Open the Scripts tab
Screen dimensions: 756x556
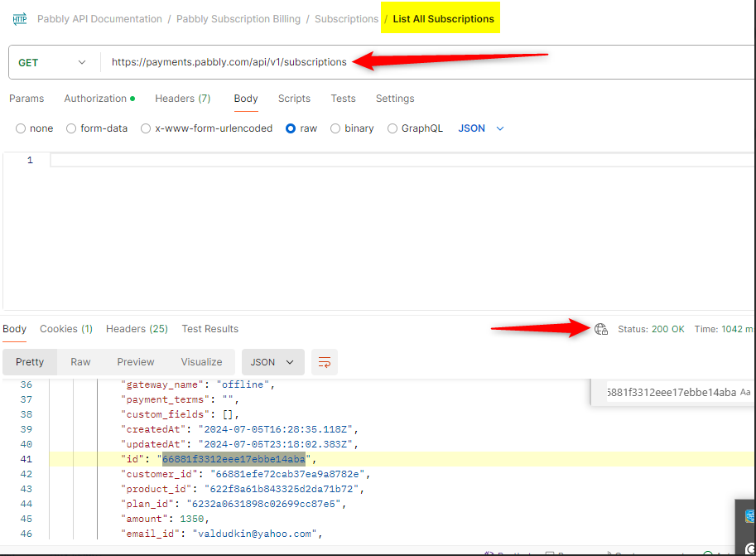coord(294,99)
